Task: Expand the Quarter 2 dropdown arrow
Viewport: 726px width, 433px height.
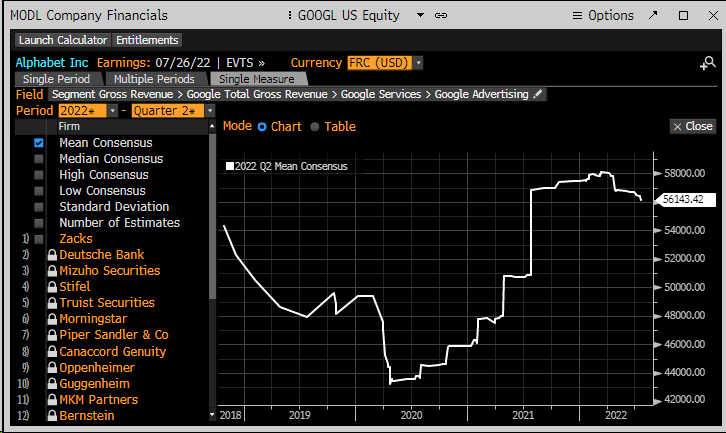Action: pos(210,111)
